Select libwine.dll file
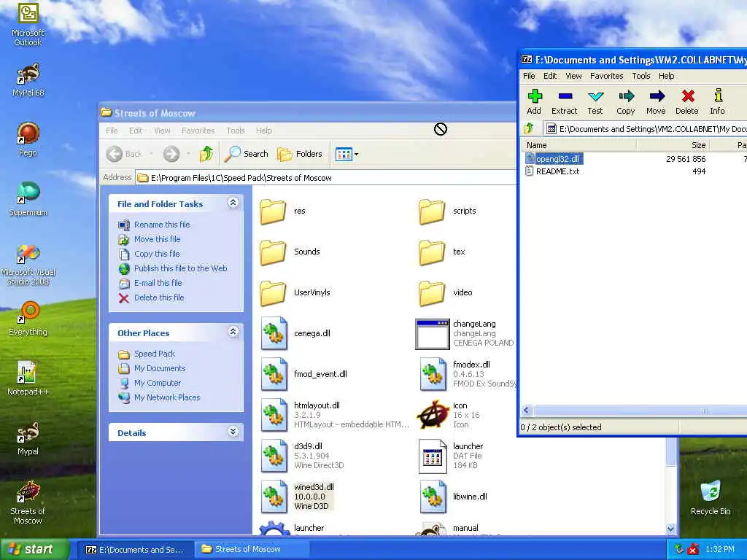 point(454,497)
